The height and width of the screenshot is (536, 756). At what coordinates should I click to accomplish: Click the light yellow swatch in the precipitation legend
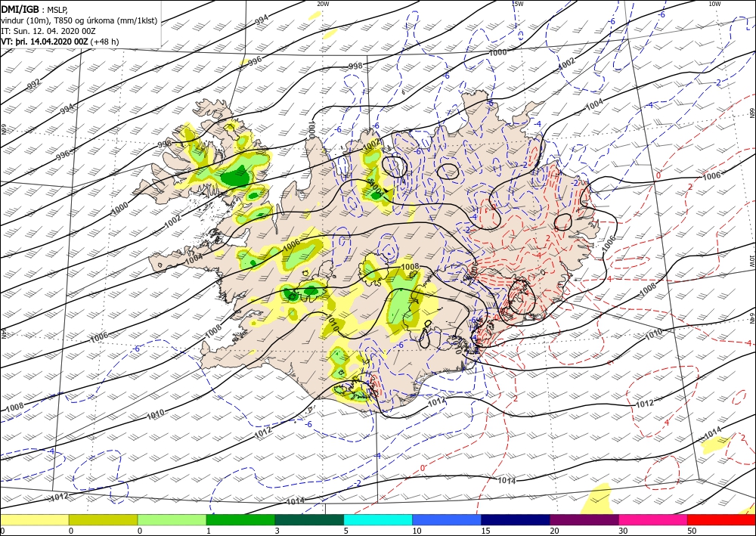point(34,519)
